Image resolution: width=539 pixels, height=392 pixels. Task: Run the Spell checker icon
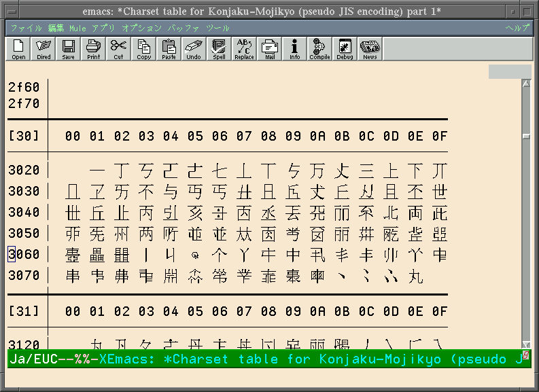(219, 49)
